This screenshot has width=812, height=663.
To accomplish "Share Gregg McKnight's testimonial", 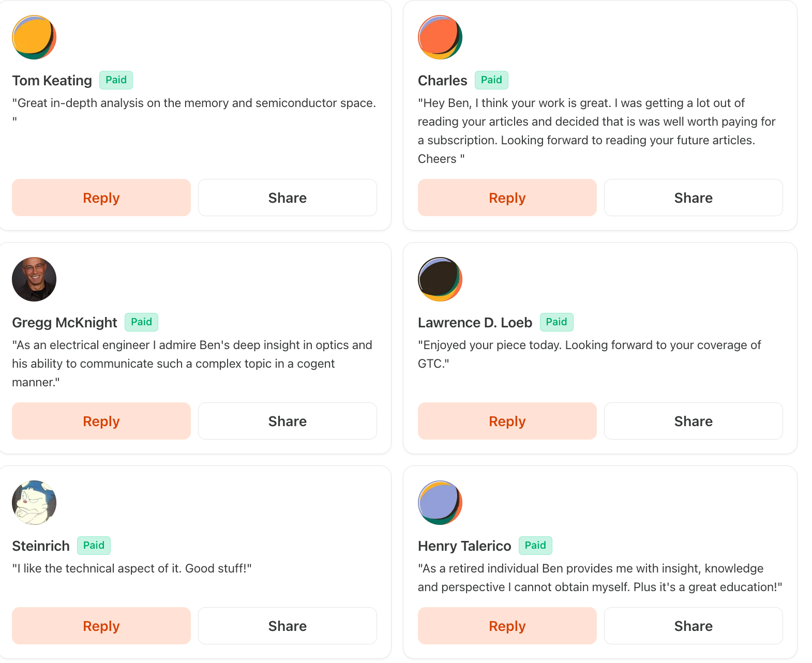I will coord(288,421).
